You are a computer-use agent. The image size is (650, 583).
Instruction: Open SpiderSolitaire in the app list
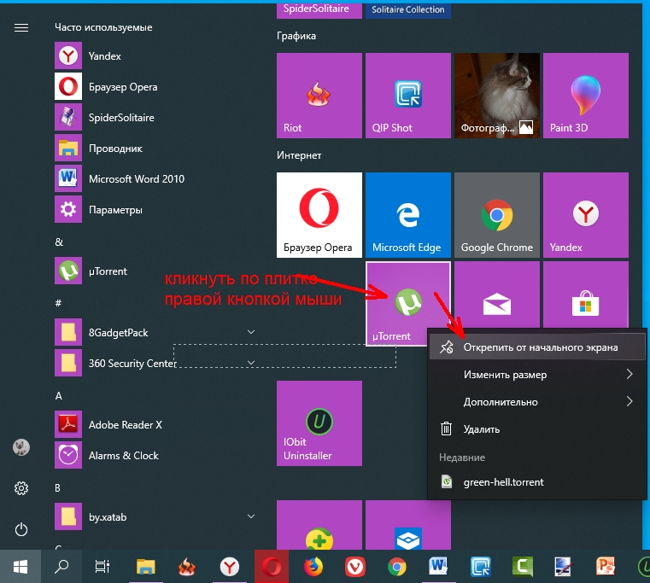(154, 117)
